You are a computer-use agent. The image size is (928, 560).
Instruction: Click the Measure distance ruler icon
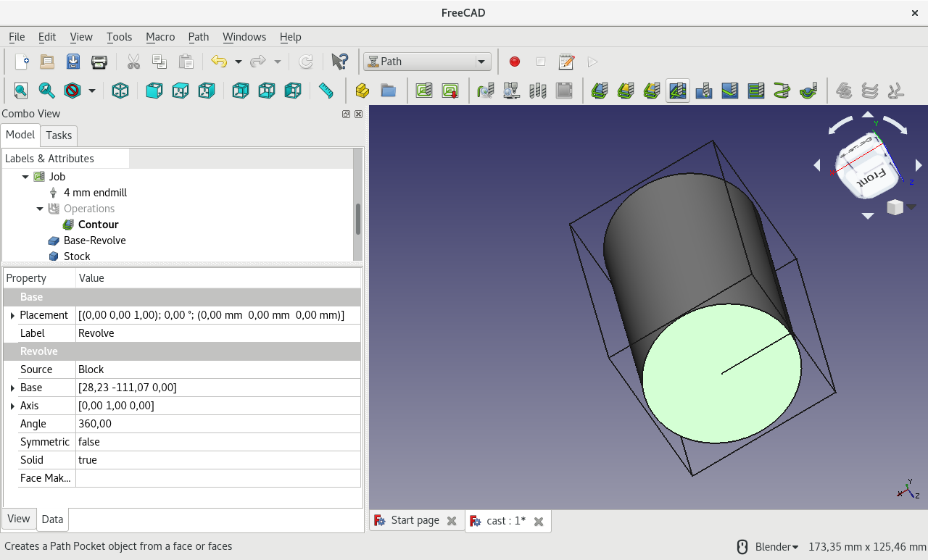pos(326,91)
